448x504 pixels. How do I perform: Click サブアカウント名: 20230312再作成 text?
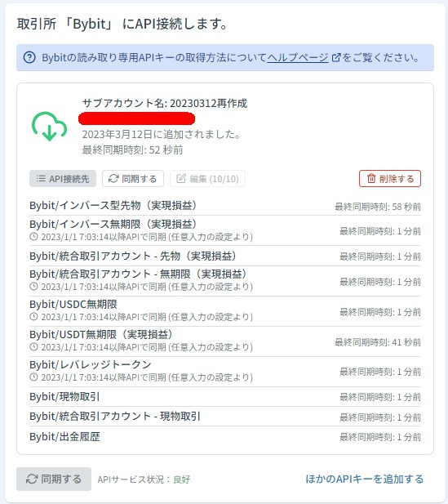[x=165, y=103]
